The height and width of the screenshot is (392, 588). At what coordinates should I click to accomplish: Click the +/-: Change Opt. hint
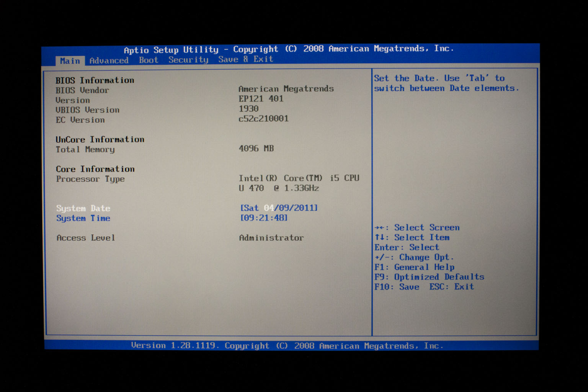pos(414,257)
